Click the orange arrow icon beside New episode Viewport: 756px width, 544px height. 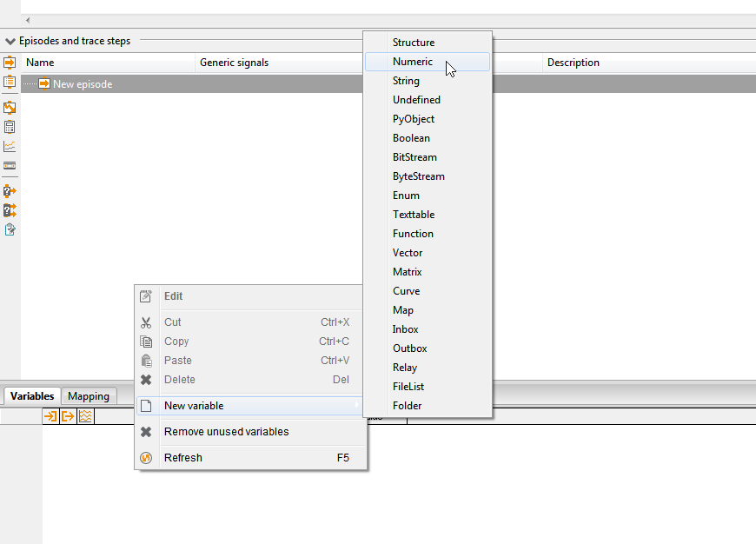click(x=44, y=84)
